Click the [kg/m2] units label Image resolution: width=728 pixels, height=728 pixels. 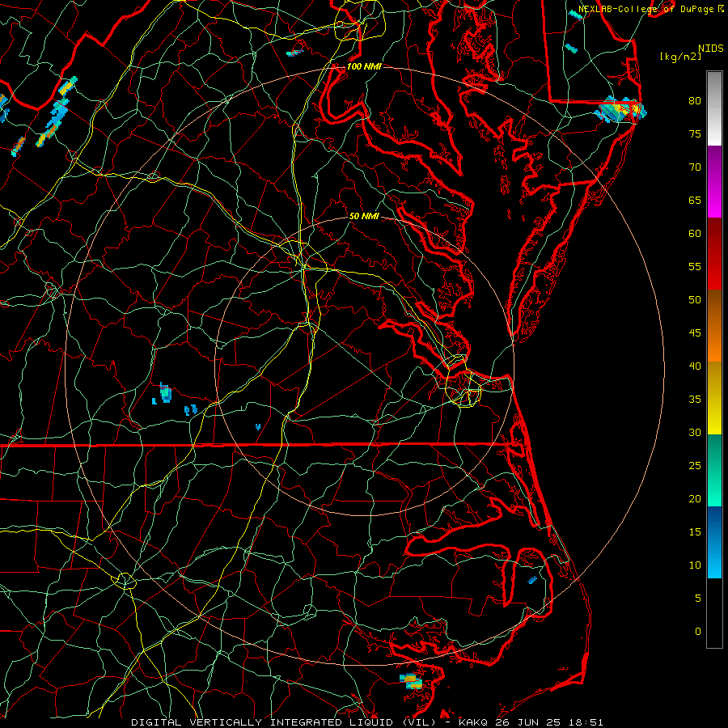coord(680,57)
